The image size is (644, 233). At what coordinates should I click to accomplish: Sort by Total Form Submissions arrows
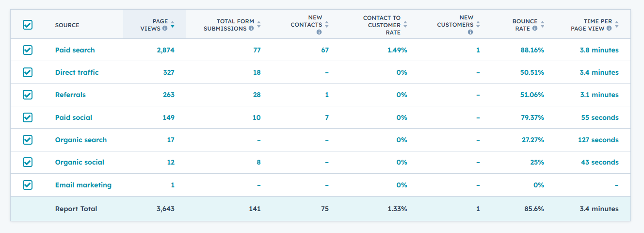(259, 25)
